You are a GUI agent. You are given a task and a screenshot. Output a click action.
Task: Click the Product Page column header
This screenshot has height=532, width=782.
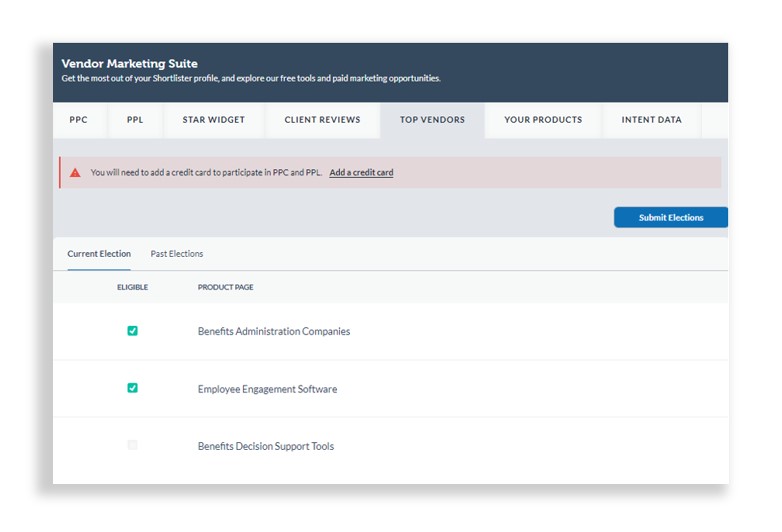click(x=225, y=288)
